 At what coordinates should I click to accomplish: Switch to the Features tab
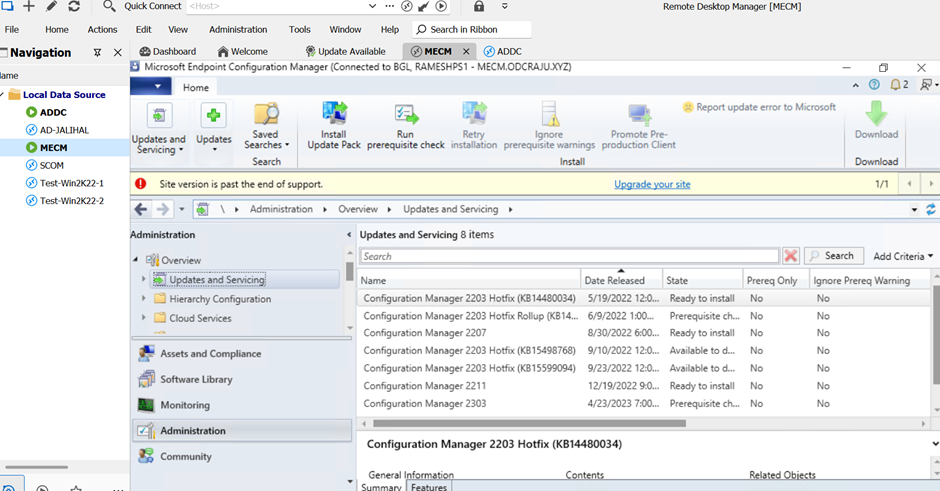[429, 486]
